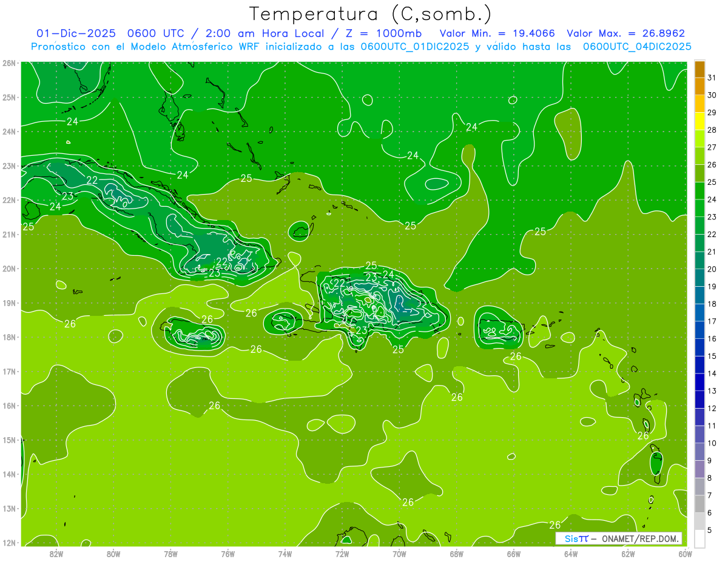
Task: Click the longitude label "80W"
Action: pos(113,554)
